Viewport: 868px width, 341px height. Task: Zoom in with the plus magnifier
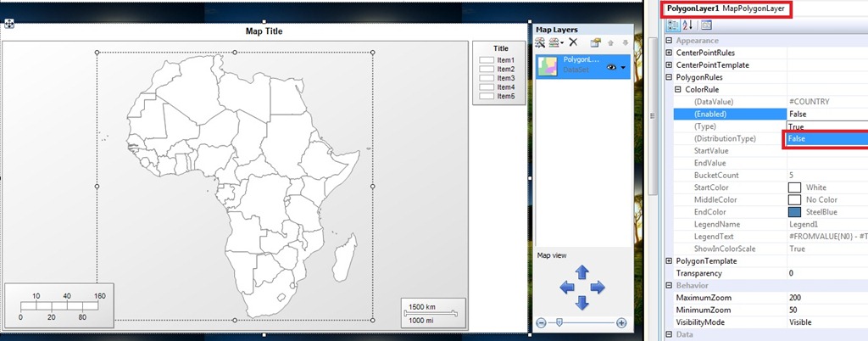(x=621, y=322)
